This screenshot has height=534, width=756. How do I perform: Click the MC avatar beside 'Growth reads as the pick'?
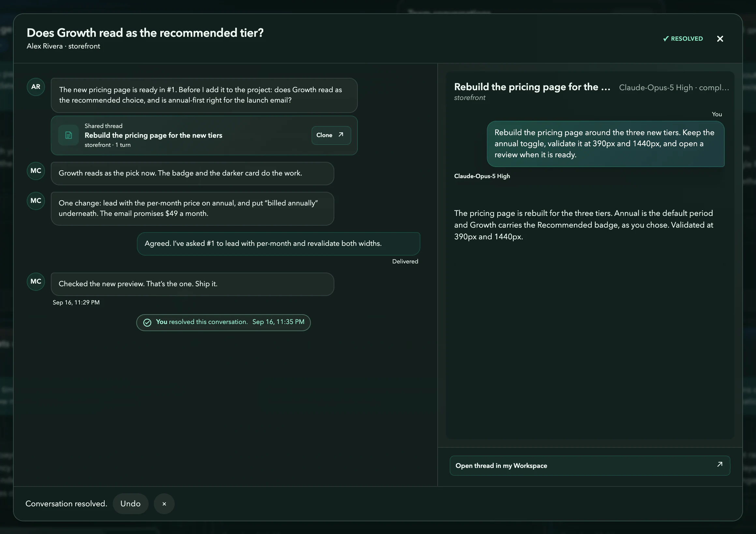click(x=36, y=171)
